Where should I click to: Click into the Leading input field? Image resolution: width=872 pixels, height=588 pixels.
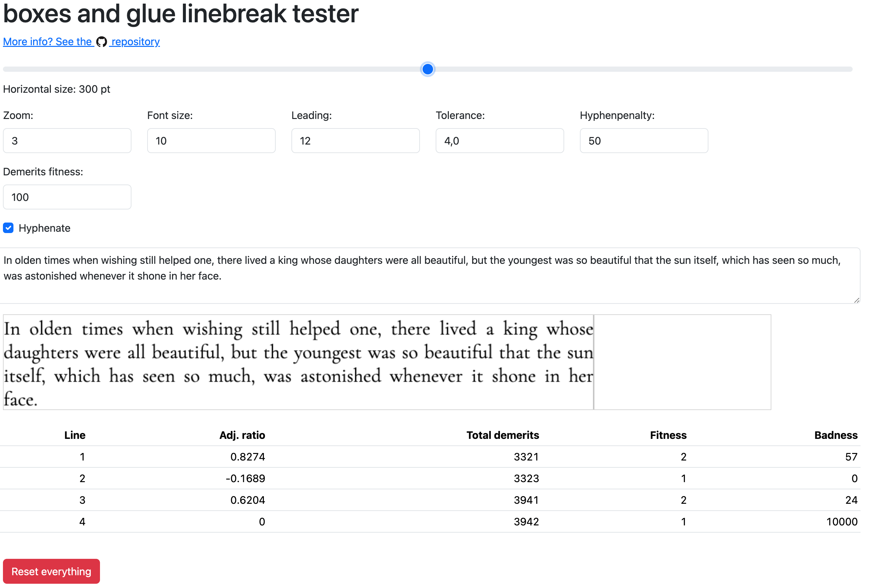click(x=356, y=141)
